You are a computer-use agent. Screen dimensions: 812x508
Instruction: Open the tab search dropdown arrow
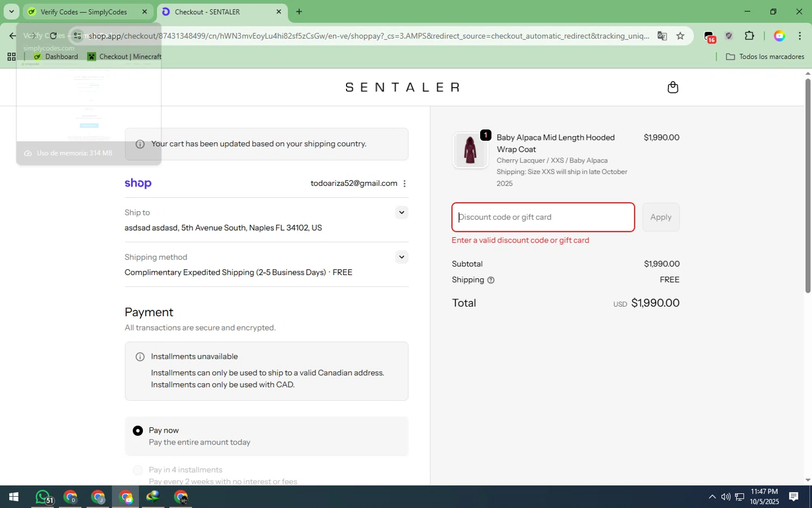point(11,11)
